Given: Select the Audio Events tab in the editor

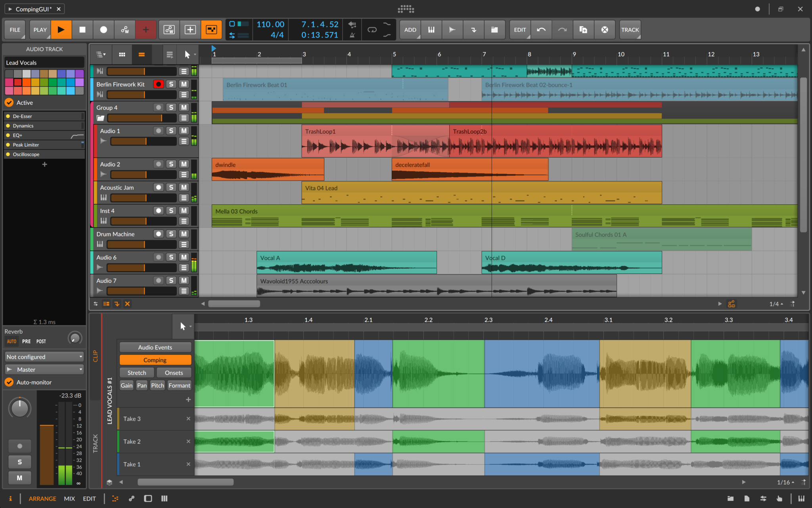Looking at the screenshot, I should pyautogui.click(x=155, y=347).
